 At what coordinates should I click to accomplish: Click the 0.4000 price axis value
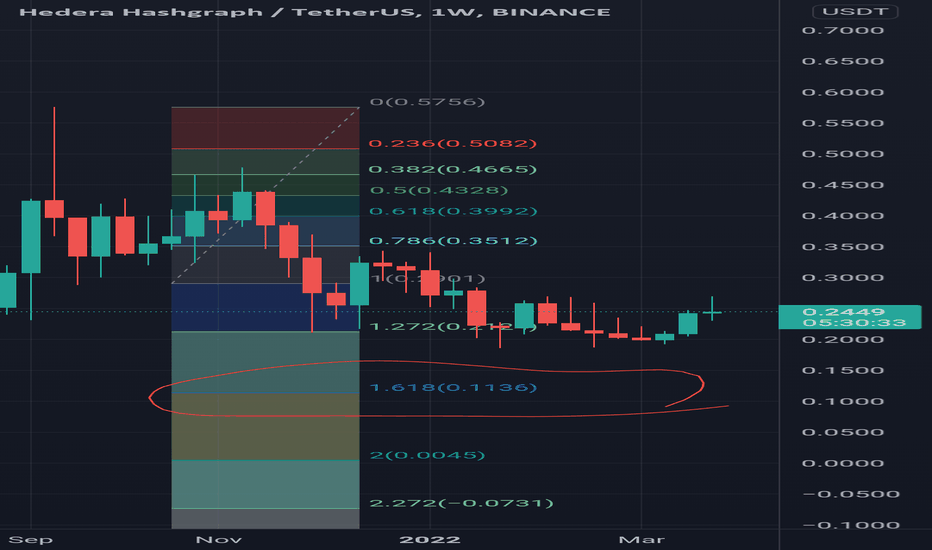843,216
